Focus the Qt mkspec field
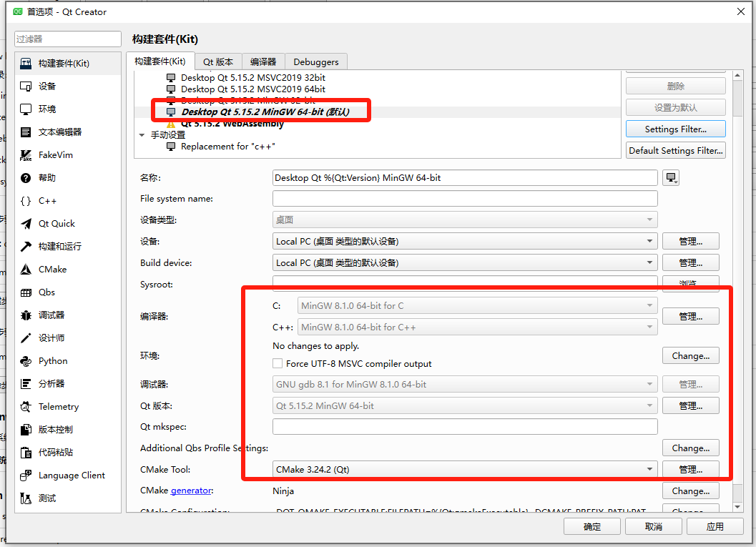The image size is (756, 547). (x=465, y=426)
